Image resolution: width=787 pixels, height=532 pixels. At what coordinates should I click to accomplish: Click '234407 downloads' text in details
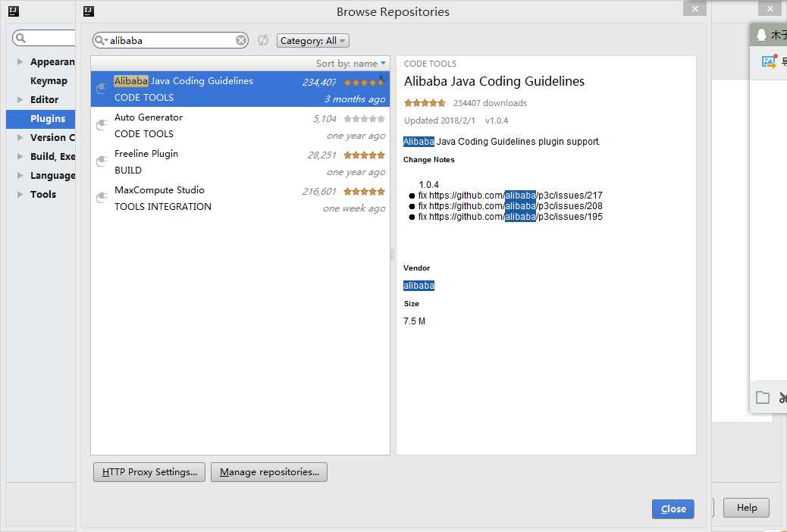coord(490,103)
